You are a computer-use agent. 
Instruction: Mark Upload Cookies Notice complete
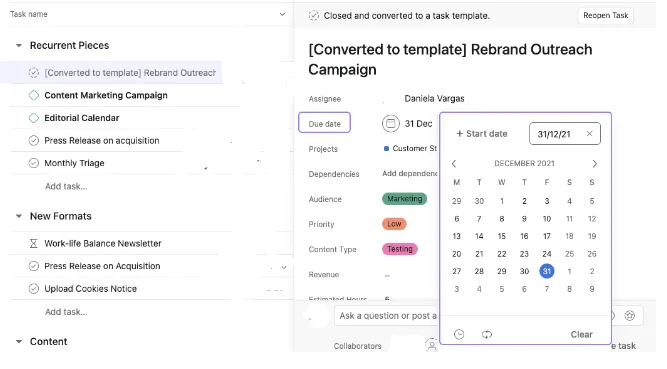(x=34, y=289)
